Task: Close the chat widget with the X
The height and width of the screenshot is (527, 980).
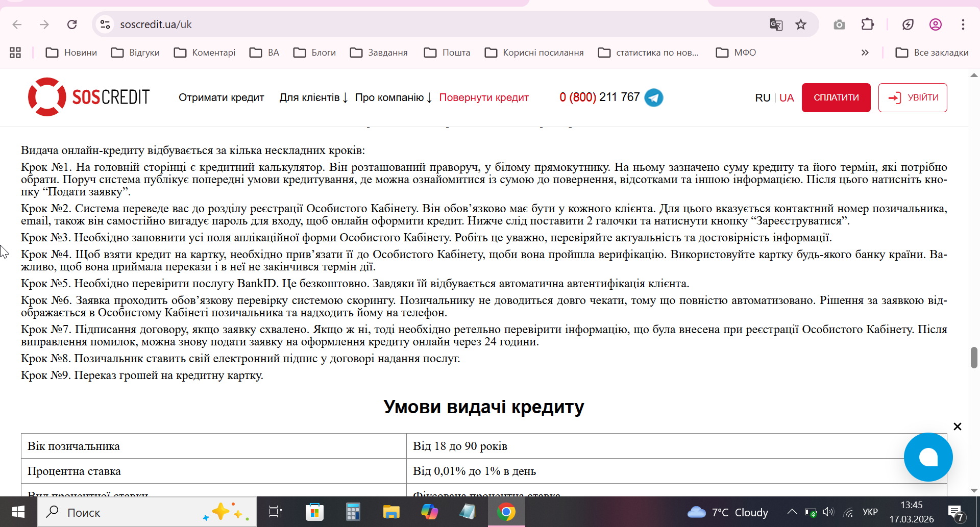Action: click(x=958, y=426)
